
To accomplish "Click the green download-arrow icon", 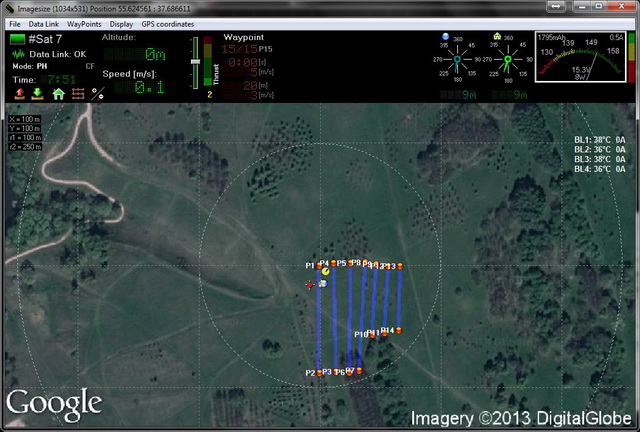I will click(x=38, y=94).
